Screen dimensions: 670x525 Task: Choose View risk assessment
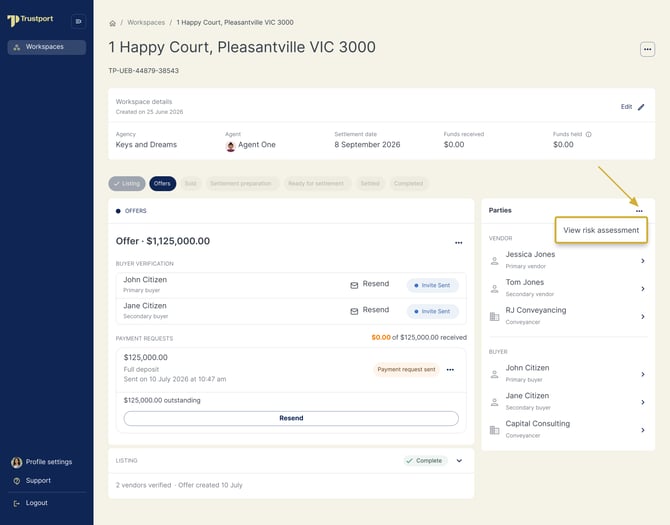[x=601, y=230]
